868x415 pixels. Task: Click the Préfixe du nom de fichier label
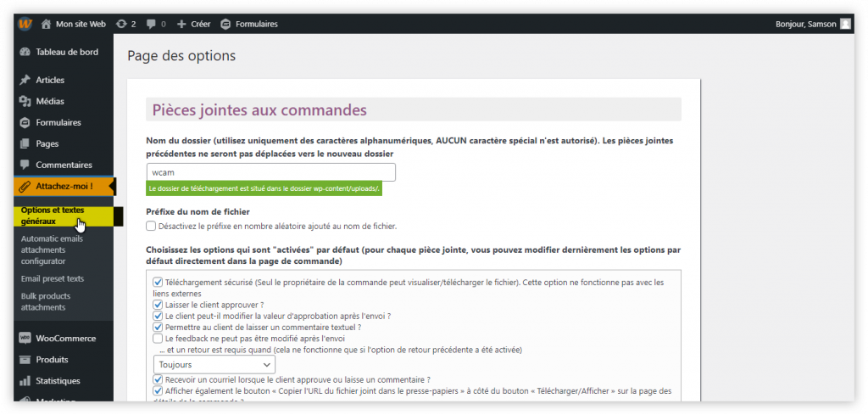[x=198, y=211]
